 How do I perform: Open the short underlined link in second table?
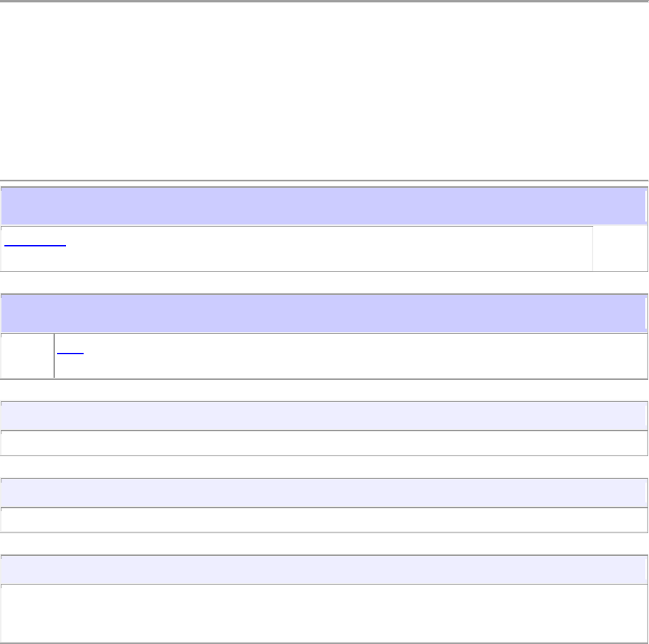(x=70, y=351)
